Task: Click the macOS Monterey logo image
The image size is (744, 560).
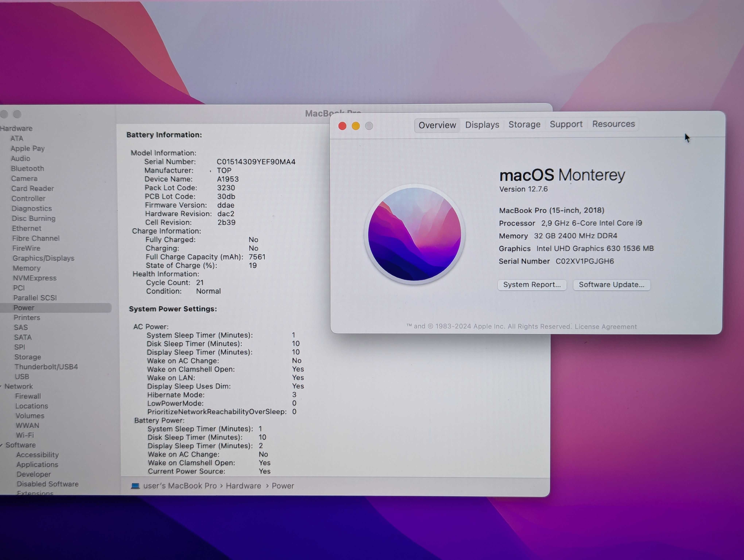Action: (414, 234)
